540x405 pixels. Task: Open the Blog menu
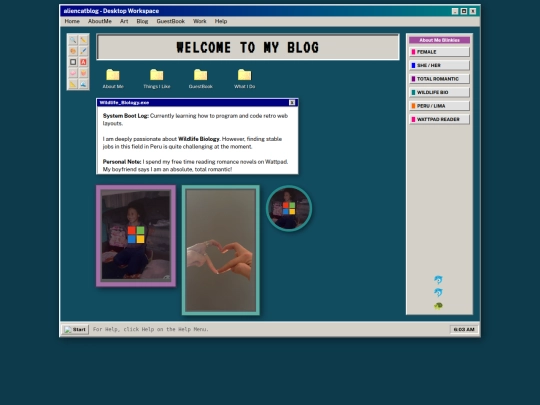click(142, 21)
